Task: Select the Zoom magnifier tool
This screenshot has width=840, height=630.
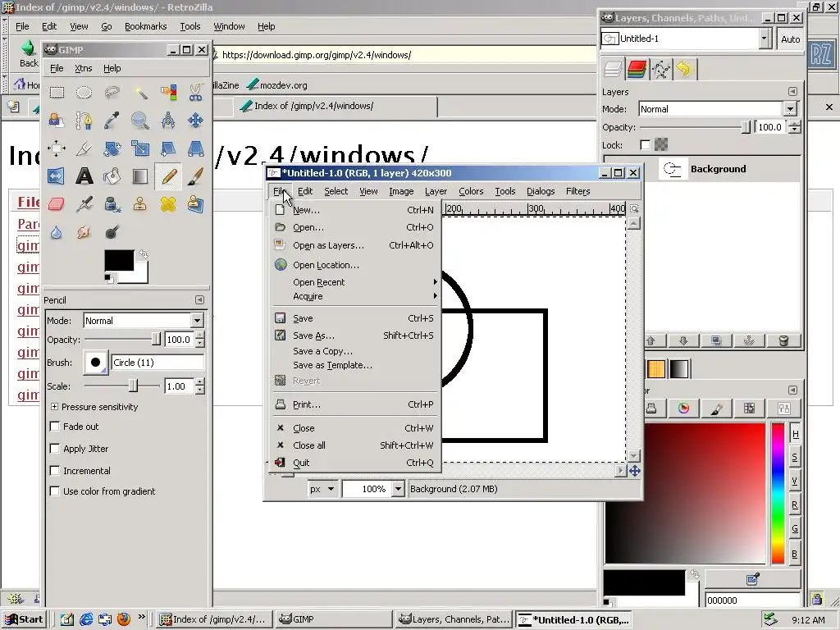Action: pos(140,121)
